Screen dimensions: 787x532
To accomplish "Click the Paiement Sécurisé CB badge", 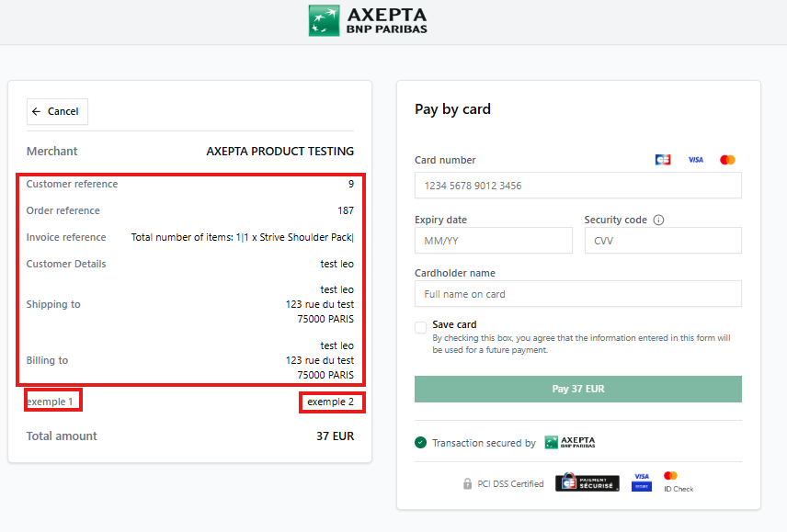I will click(x=587, y=482).
